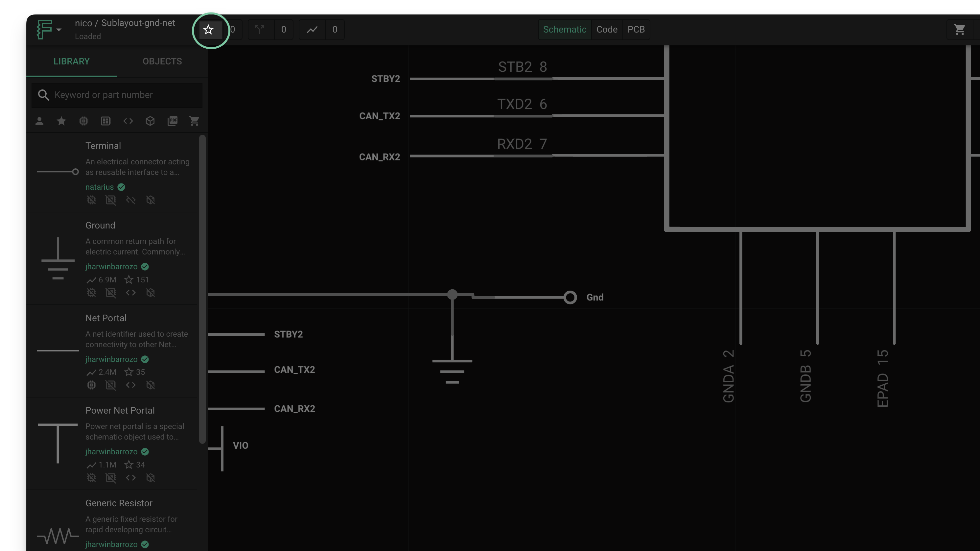The image size is (980, 551).
Task: Click Net Portal's code icon
Action: coord(130,385)
